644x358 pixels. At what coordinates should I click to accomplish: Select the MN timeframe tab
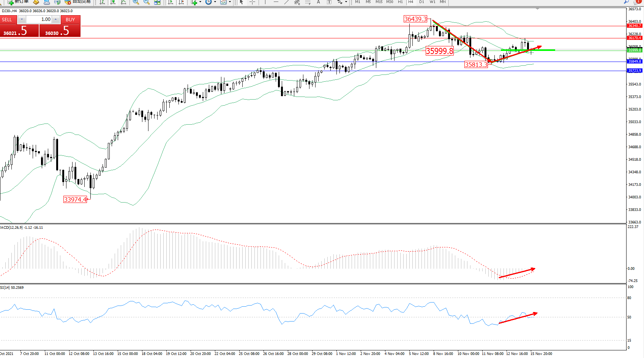(x=443, y=2)
